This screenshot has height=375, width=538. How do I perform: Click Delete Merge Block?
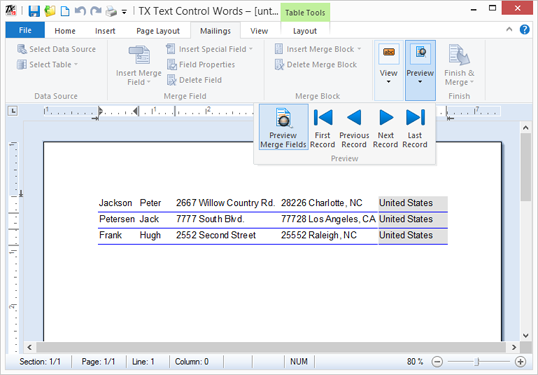tap(316, 65)
